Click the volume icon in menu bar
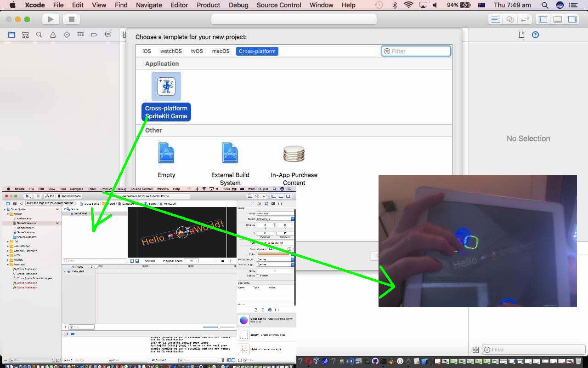 coord(435,5)
